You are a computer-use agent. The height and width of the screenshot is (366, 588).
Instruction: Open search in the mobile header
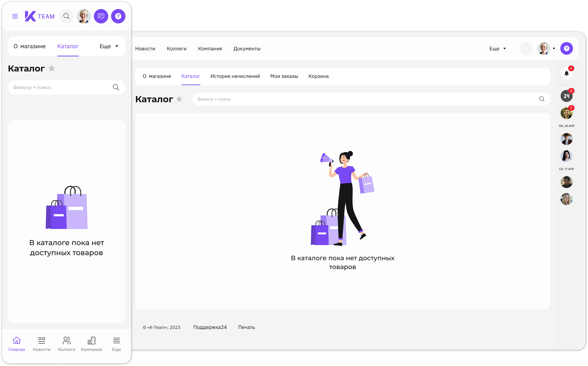(66, 16)
